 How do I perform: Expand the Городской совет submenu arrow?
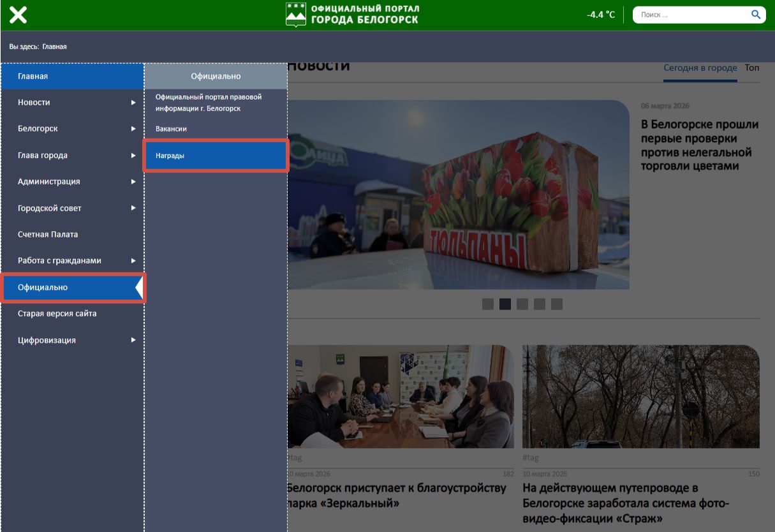[133, 208]
